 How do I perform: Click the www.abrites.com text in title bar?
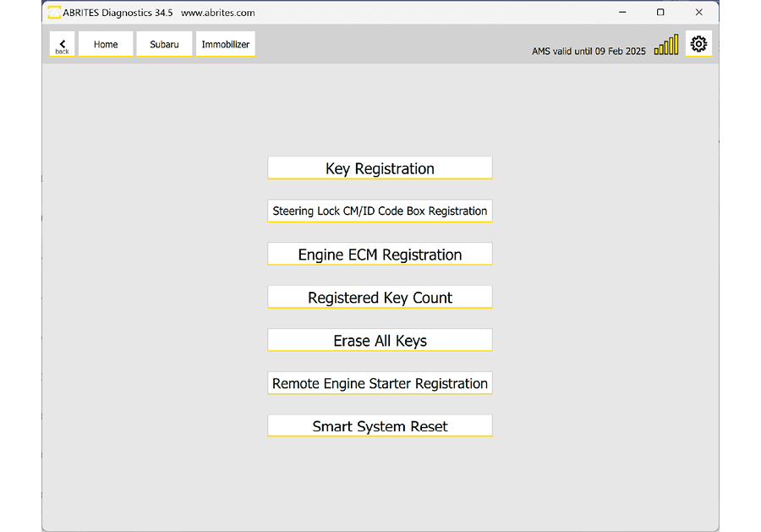[217, 13]
